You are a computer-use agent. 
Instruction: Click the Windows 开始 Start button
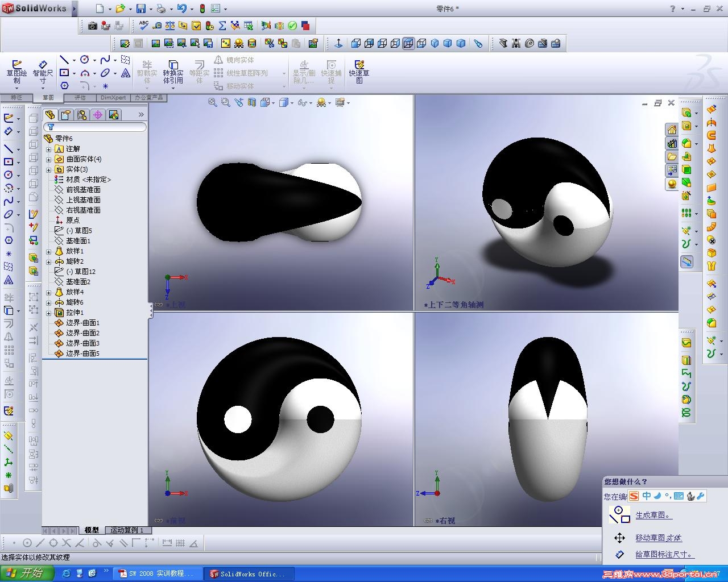click(27, 573)
